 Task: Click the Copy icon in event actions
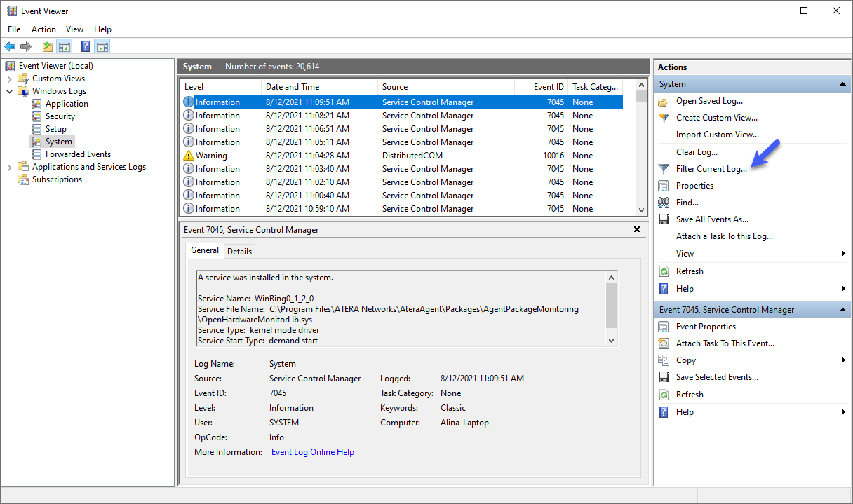[x=664, y=360]
